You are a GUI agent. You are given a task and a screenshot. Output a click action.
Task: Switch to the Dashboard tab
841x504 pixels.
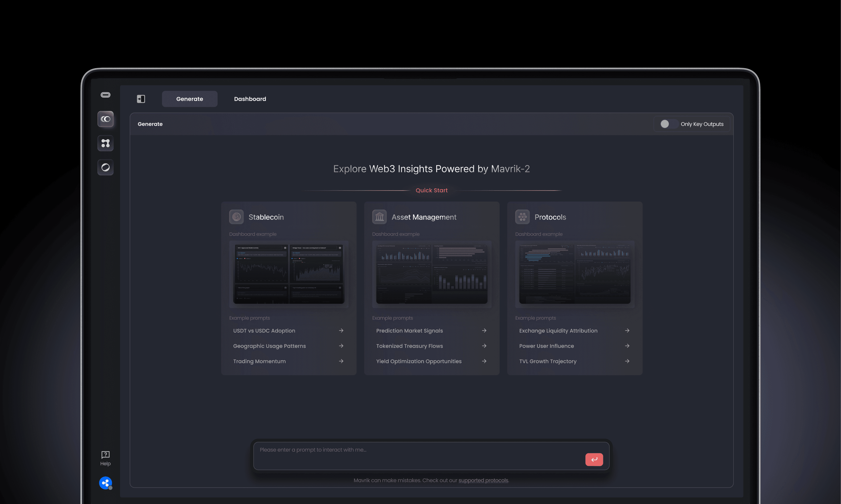pos(250,99)
